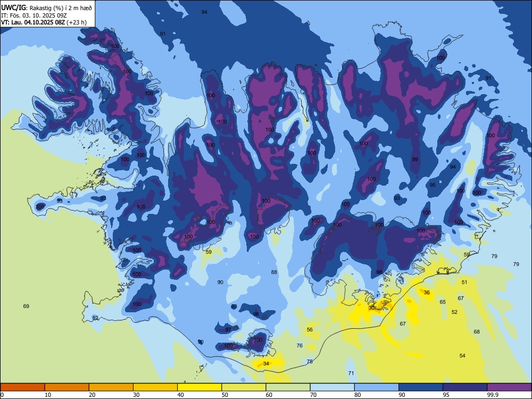Click the 80–90 sky blue legend swatch
Viewport: 532px width, 399px height.
coord(377,387)
